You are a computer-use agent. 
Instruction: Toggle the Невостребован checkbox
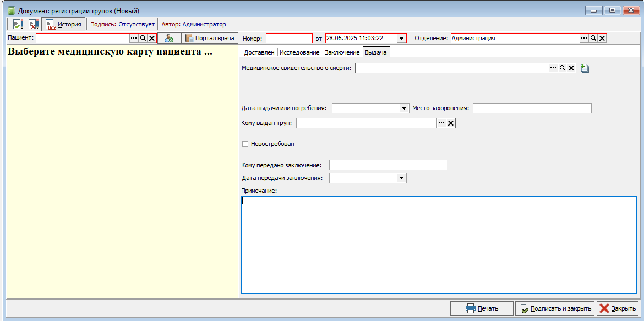[x=245, y=144]
